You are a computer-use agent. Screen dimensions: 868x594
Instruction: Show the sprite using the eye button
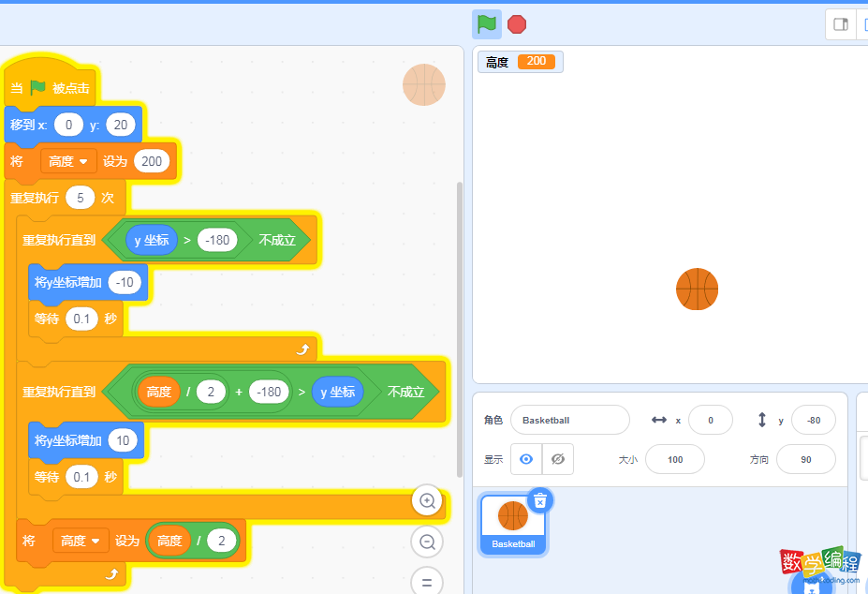pos(526,459)
